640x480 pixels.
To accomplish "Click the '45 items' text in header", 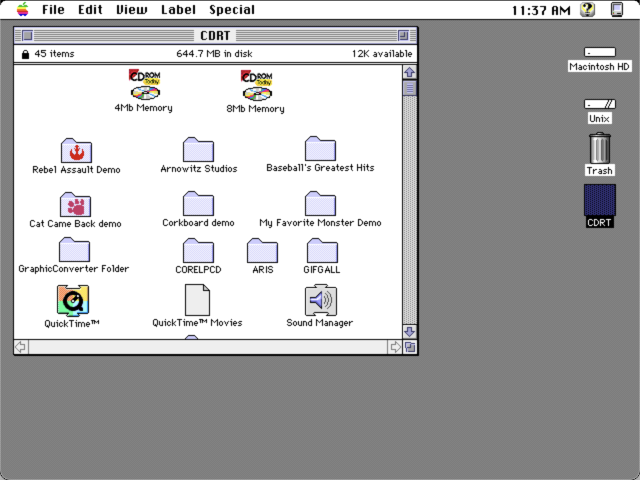I will [x=54, y=53].
